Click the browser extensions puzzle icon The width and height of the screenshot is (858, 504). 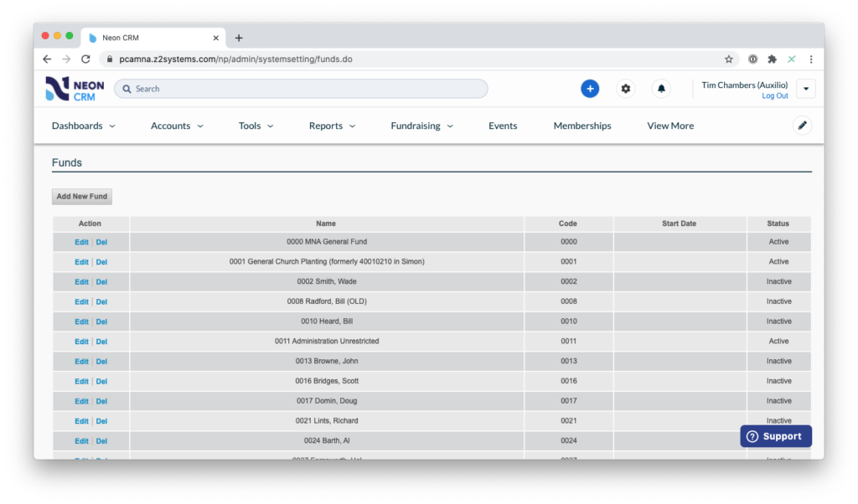[772, 59]
